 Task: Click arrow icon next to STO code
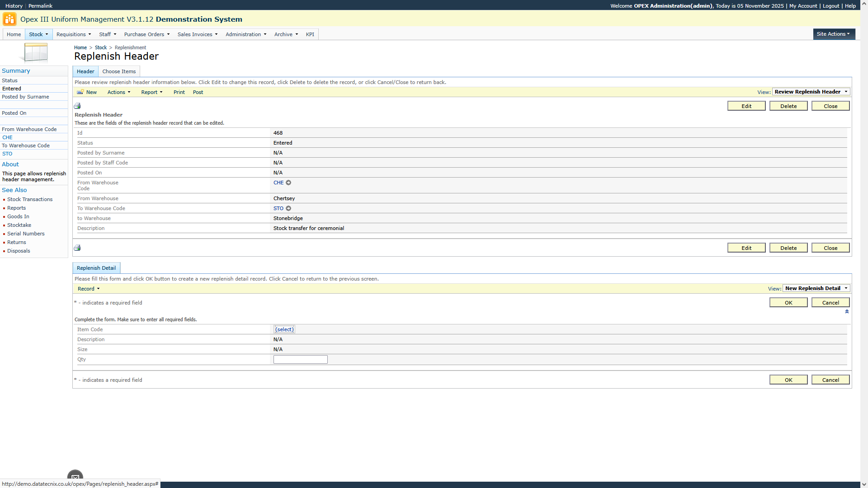(288, 209)
